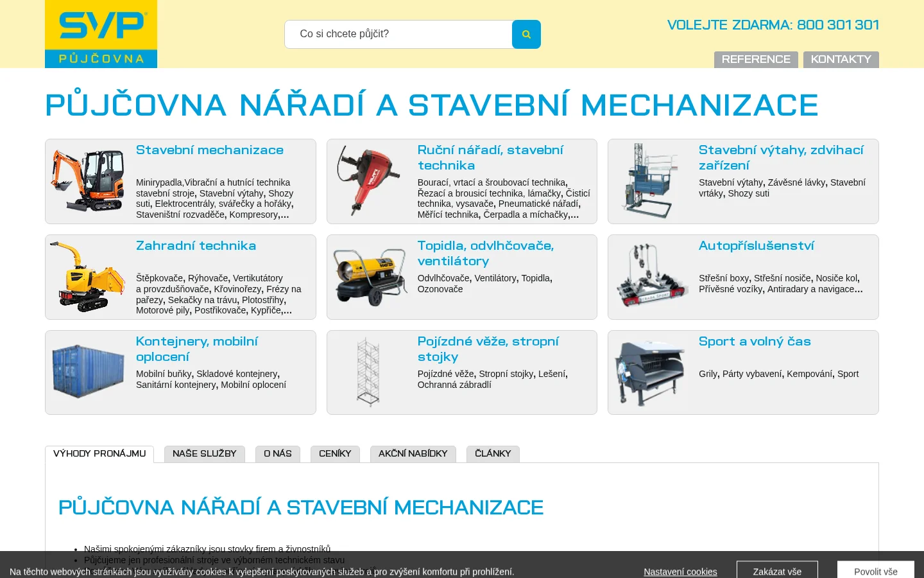Open Nastavení cookies link
The height and width of the screenshot is (578, 924).
point(680,572)
